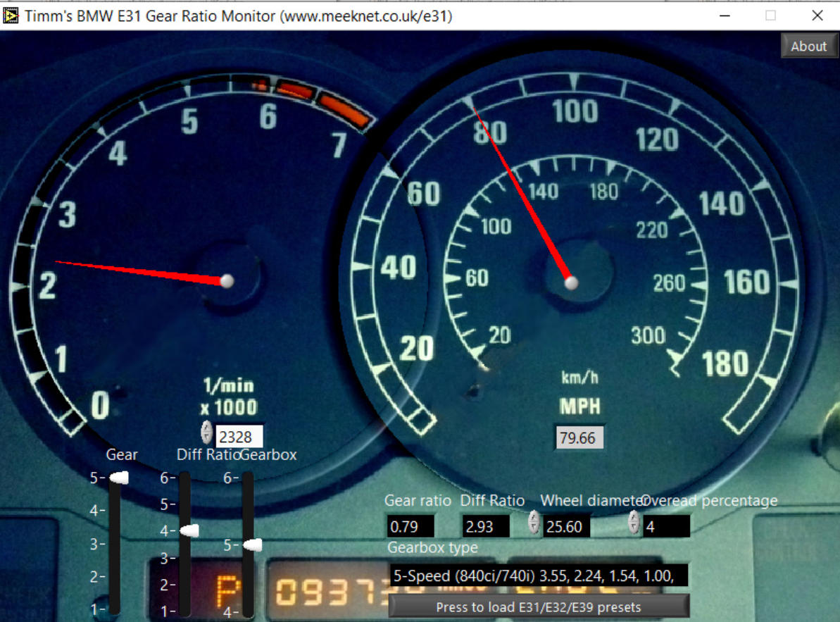Set the Diff Ratio slider to 1
Image resolution: width=840 pixels, height=622 pixels.
coord(184,611)
